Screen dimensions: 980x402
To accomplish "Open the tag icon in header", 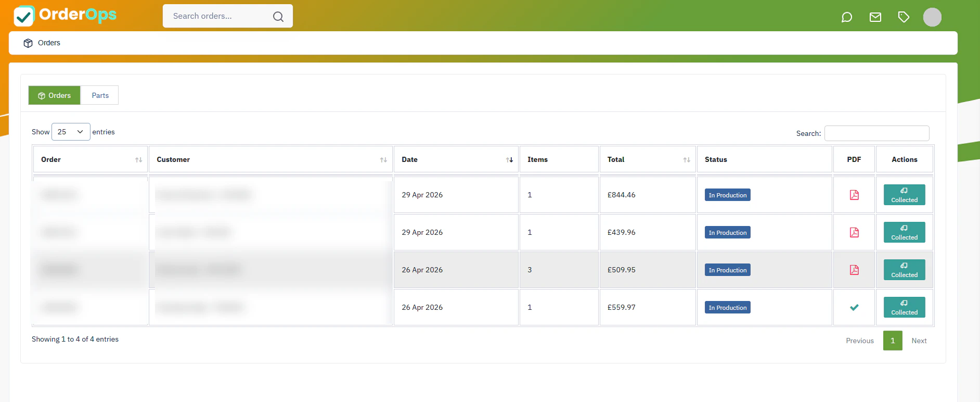I will [904, 17].
